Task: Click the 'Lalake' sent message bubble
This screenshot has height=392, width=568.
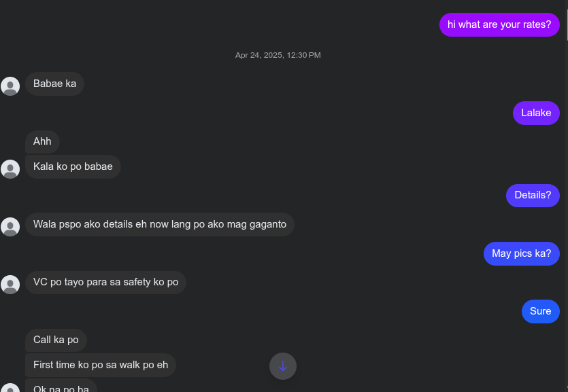Action: [x=536, y=113]
